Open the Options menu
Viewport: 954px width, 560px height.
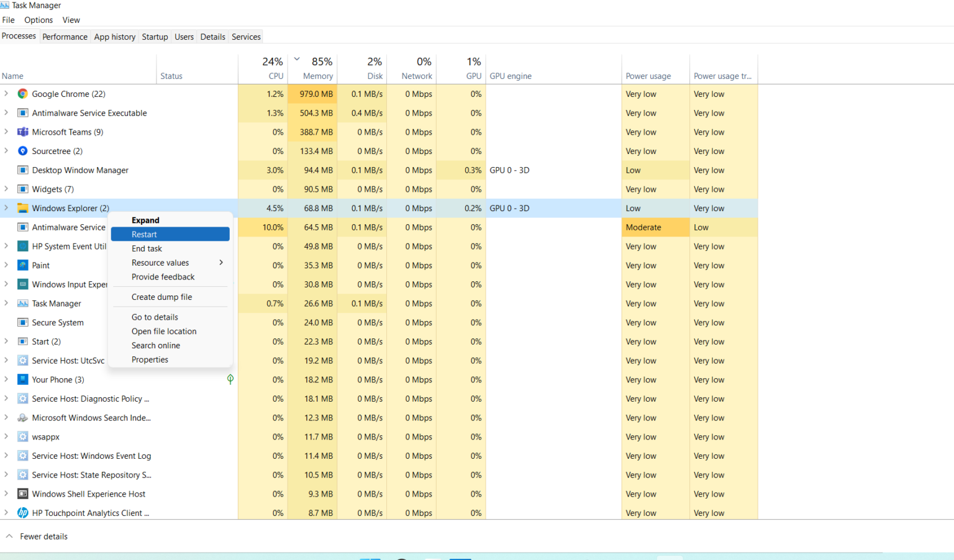point(38,20)
